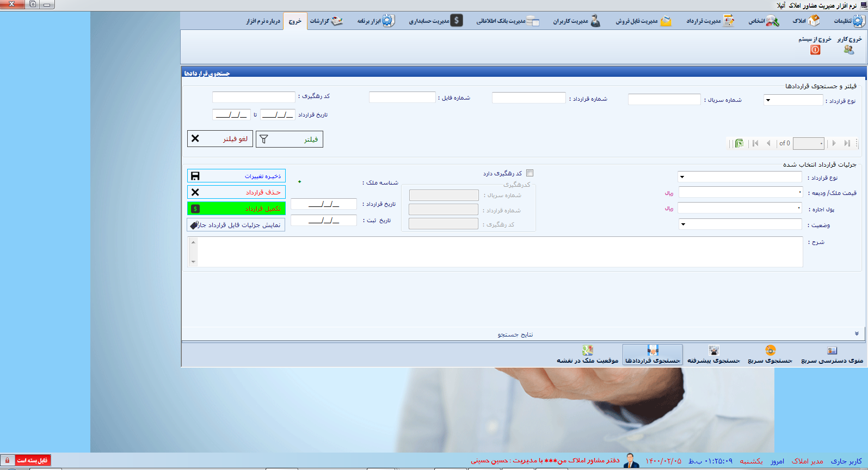
Task: Open the مدیریت حسابداری accounting tab
Action: [435, 21]
